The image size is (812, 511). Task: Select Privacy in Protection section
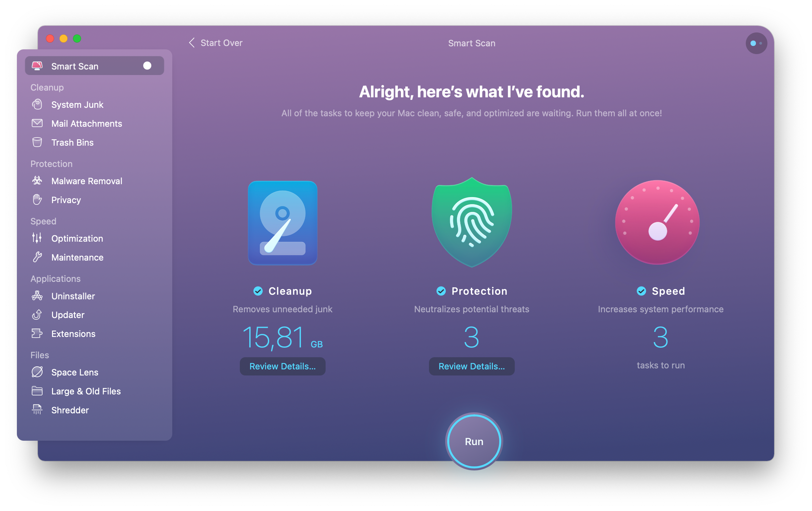(65, 200)
